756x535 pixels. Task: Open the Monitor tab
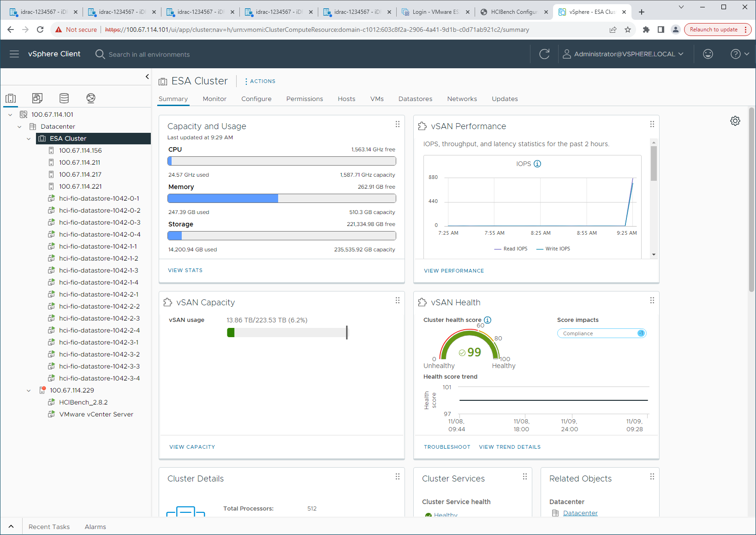click(x=214, y=99)
